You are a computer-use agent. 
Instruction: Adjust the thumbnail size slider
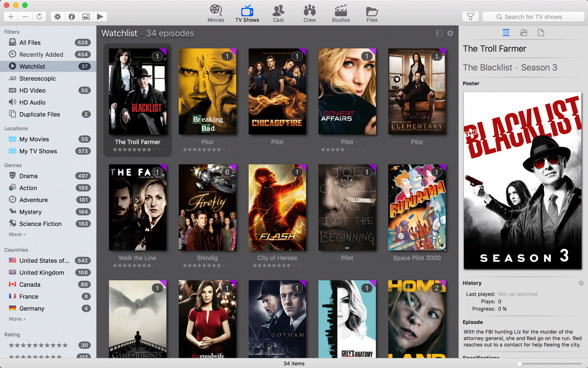(x=520, y=364)
